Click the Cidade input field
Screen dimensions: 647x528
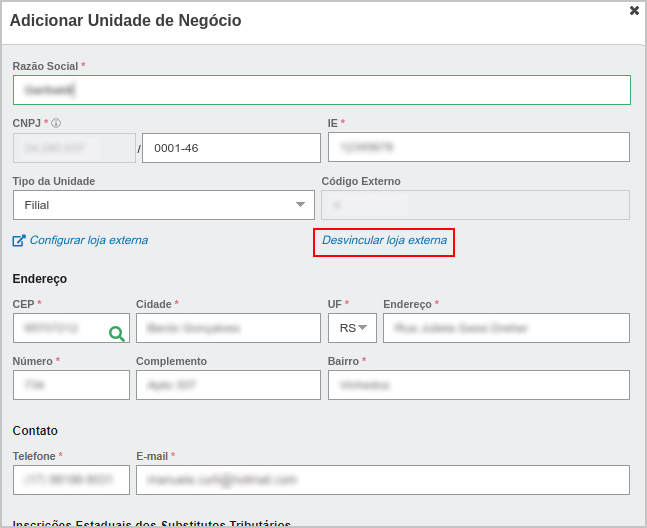click(x=228, y=328)
